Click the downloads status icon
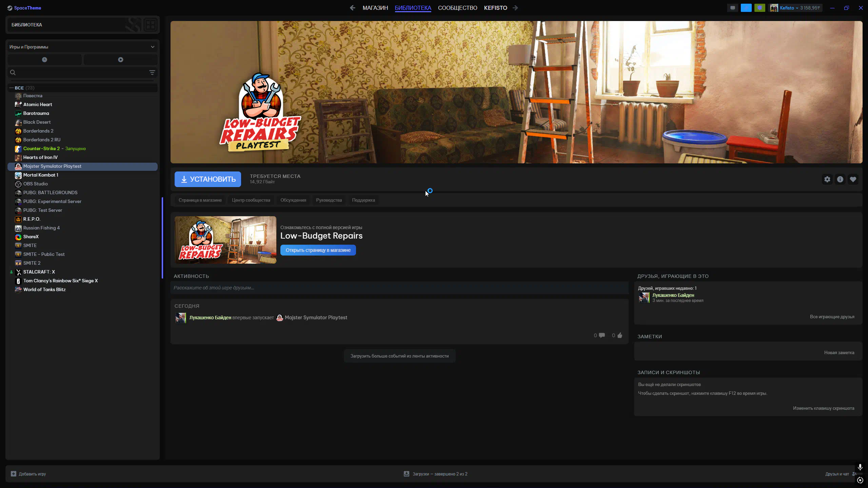The height and width of the screenshot is (488, 868). pos(407,474)
